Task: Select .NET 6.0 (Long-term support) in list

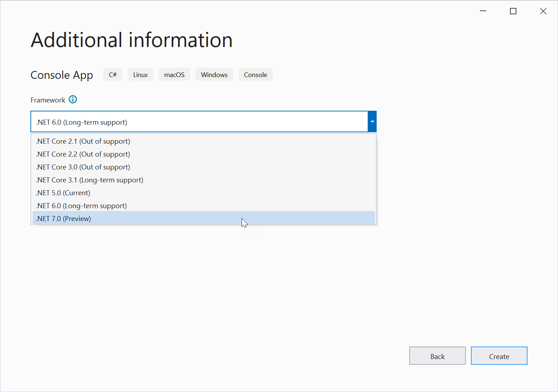Action: point(81,206)
